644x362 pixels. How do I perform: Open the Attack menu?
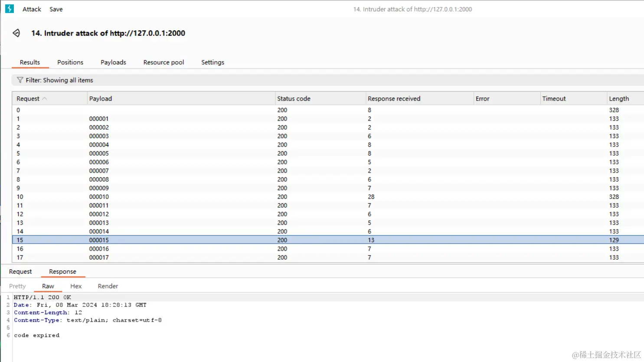click(32, 9)
